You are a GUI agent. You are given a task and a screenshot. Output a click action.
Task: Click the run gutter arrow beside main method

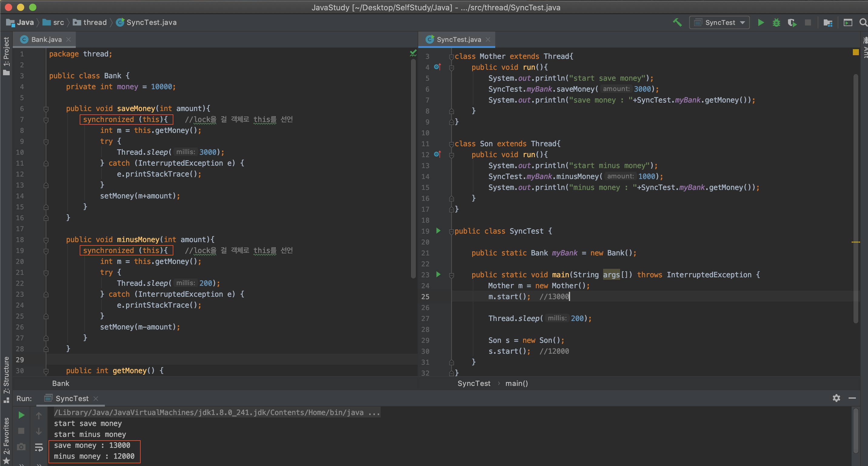pyautogui.click(x=438, y=274)
